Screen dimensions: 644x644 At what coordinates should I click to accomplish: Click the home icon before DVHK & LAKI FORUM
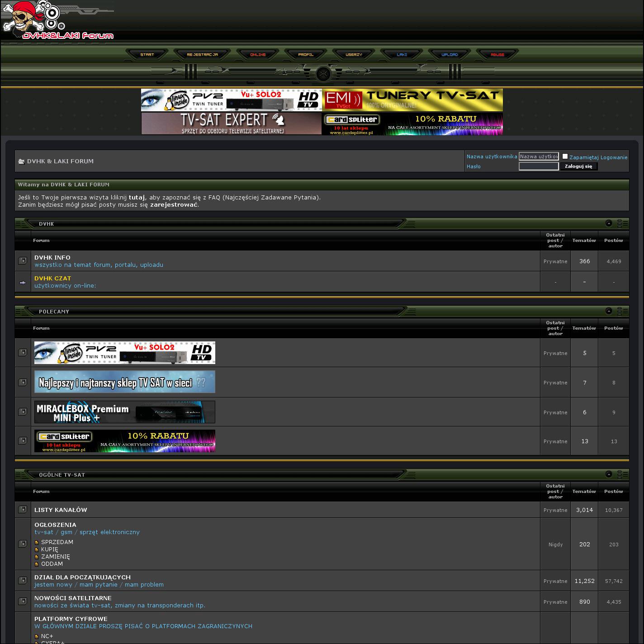click(21, 161)
